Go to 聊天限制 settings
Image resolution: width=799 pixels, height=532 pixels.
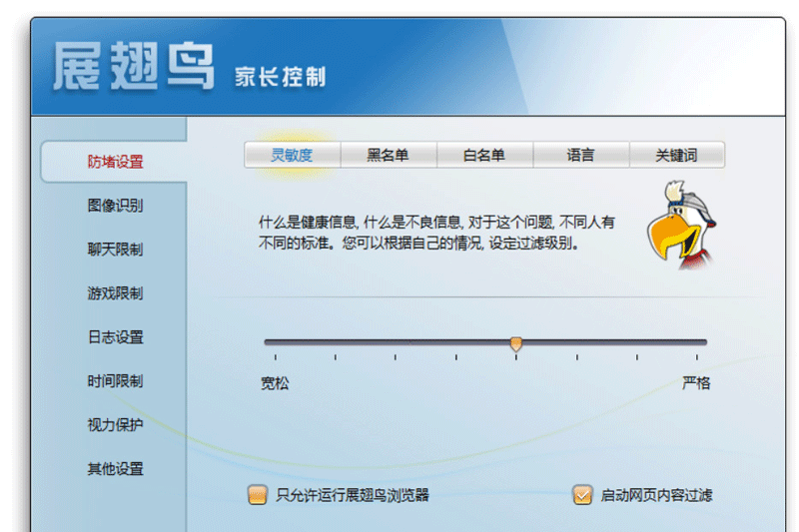click(115, 250)
